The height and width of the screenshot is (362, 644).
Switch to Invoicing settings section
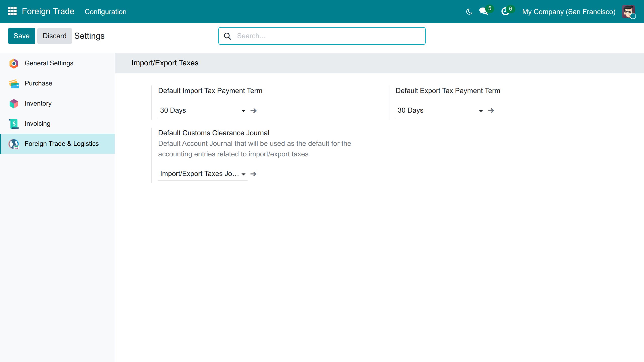pyautogui.click(x=58, y=124)
